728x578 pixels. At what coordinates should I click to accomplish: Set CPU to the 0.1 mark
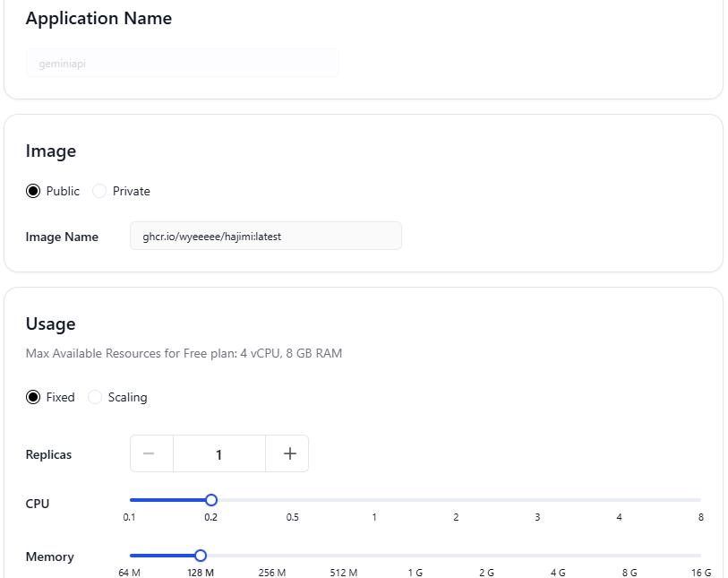pyautogui.click(x=131, y=500)
